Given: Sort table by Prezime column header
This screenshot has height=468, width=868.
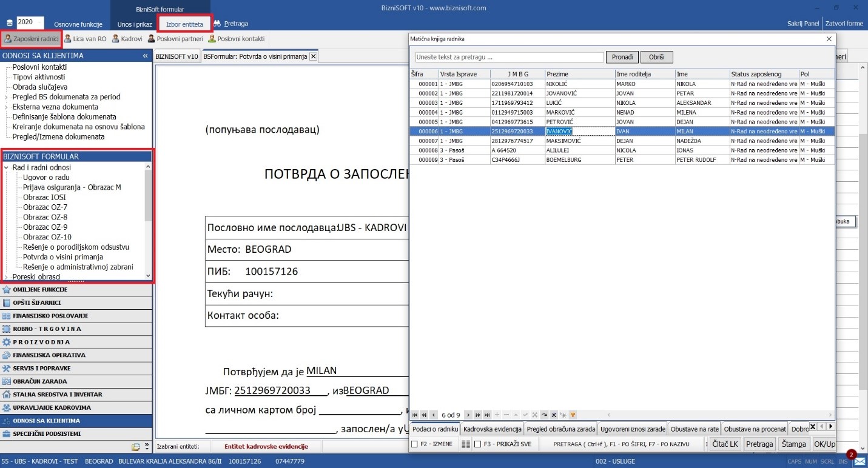Looking at the screenshot, I should (579, 74).
